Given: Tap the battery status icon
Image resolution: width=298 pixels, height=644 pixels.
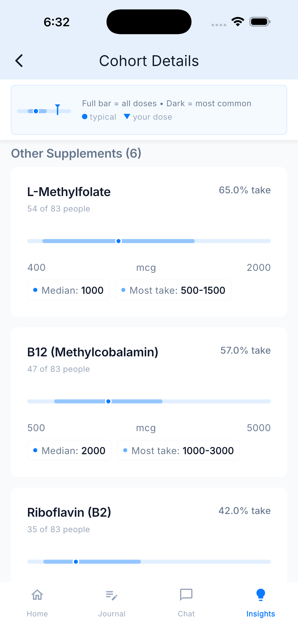Looking at the screenshot, I should click(x=260, y=22).
